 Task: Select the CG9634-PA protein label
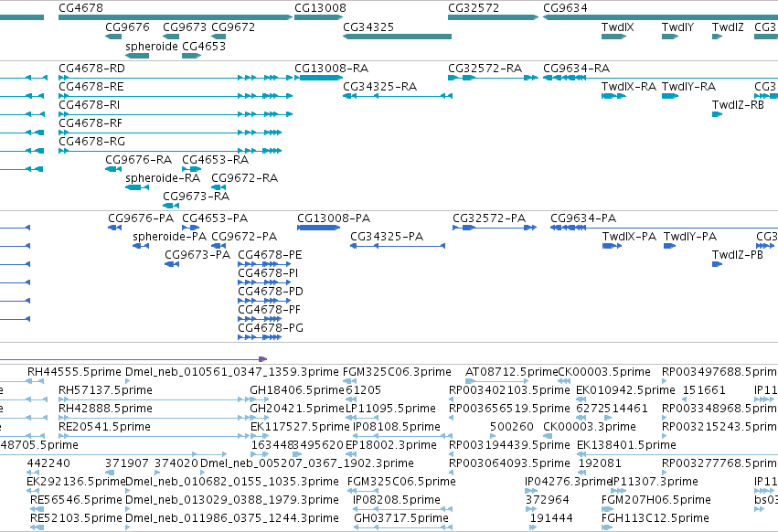(583, 218)
